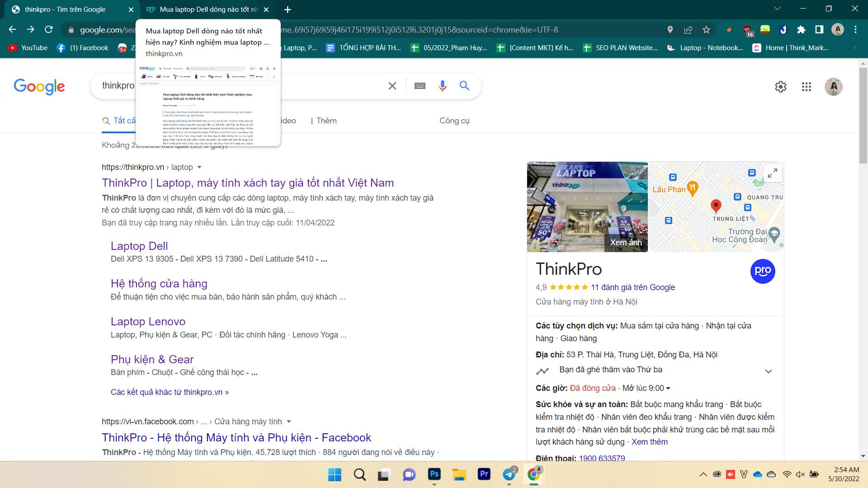Open '11 đánh giá trên Google' reviews
Image resolution: width=868 pixels, height=488 pixels.
click(x=633, y=287)
